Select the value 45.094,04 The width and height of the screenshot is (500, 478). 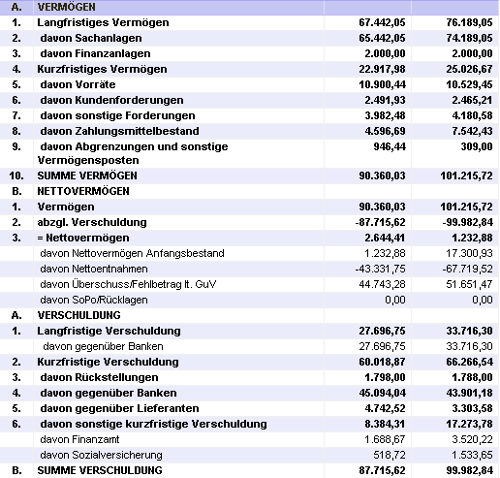coord(382,393)
